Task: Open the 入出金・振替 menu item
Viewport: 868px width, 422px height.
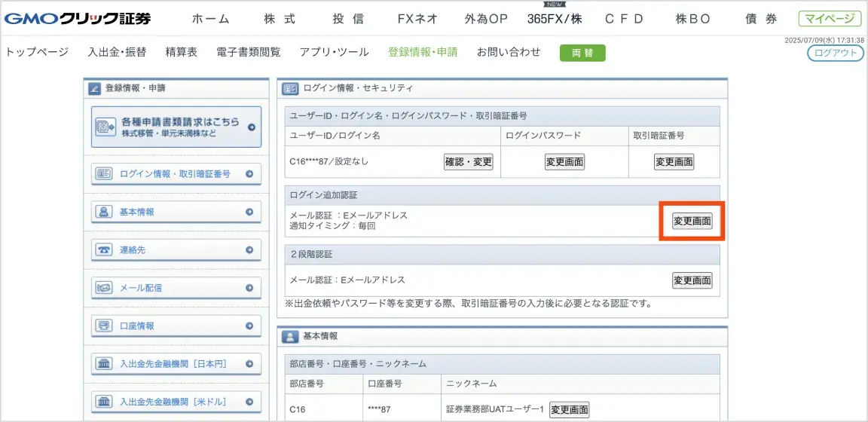Action: point(117,52)
